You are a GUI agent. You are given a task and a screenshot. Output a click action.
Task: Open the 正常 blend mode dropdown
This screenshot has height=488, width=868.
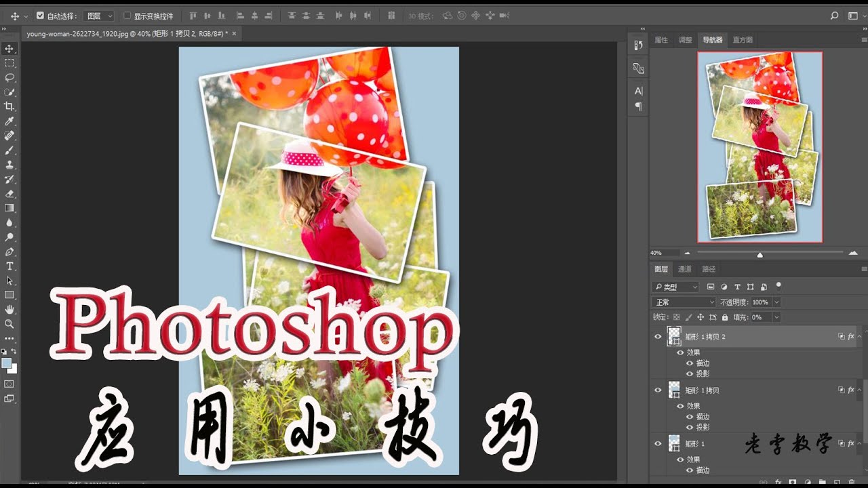684,302
